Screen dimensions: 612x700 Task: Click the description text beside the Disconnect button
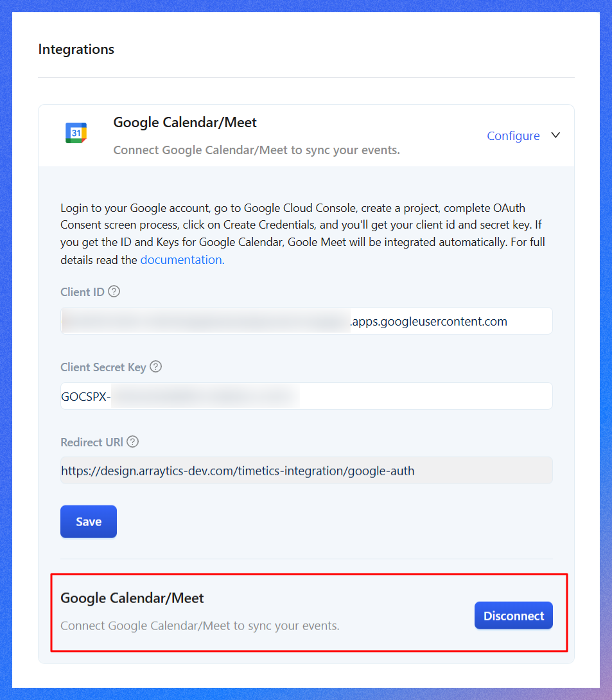tap(200, 626)
